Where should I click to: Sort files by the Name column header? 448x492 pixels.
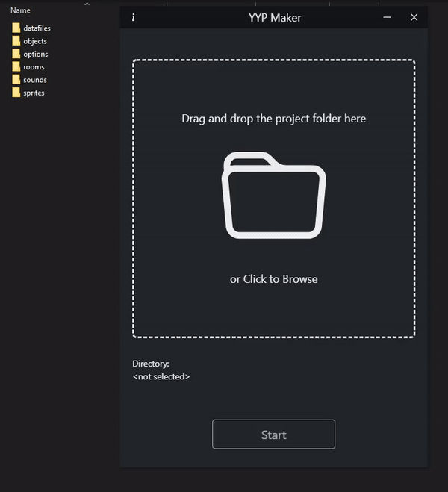click(x=20, y=10)
